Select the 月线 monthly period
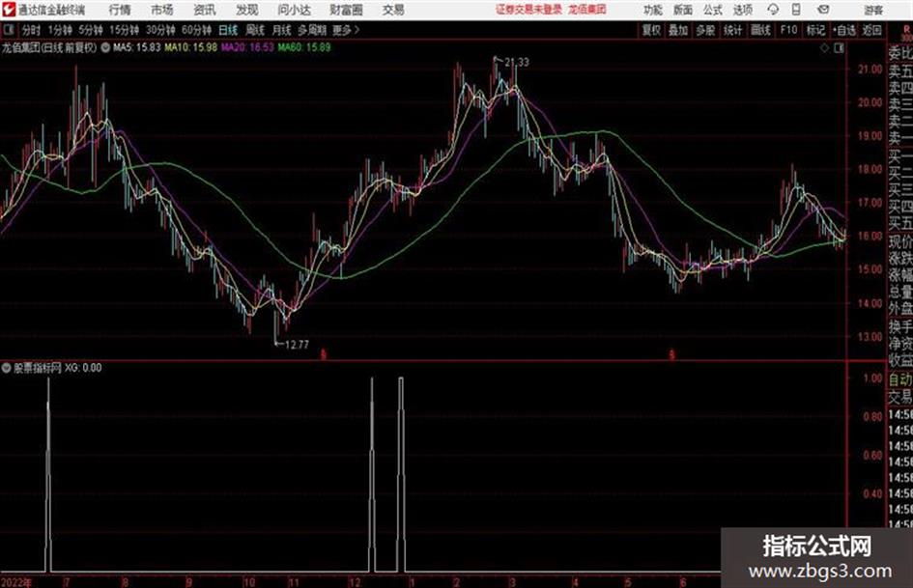The image size is (913, 588). [281, 30]
